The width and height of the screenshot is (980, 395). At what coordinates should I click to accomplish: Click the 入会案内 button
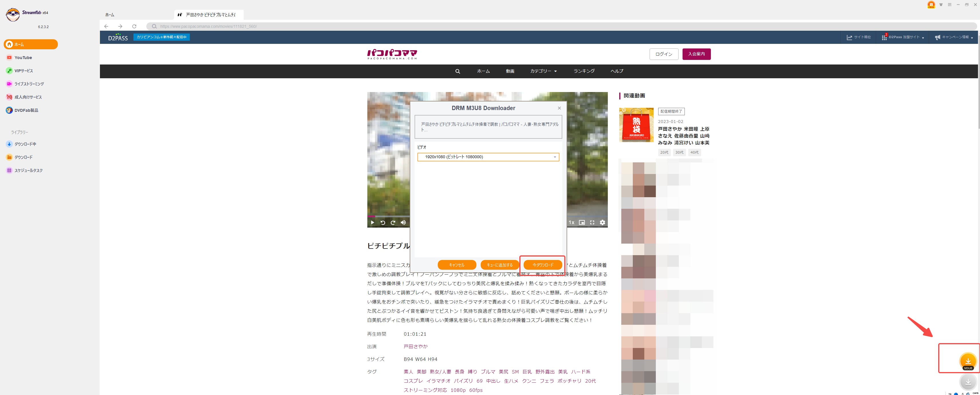click(x=696, y=54)
